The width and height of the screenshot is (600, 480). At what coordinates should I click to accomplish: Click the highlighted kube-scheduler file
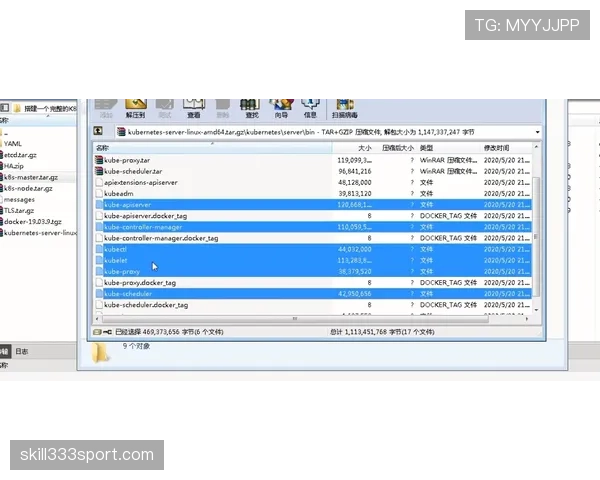[x=313, y=294]
